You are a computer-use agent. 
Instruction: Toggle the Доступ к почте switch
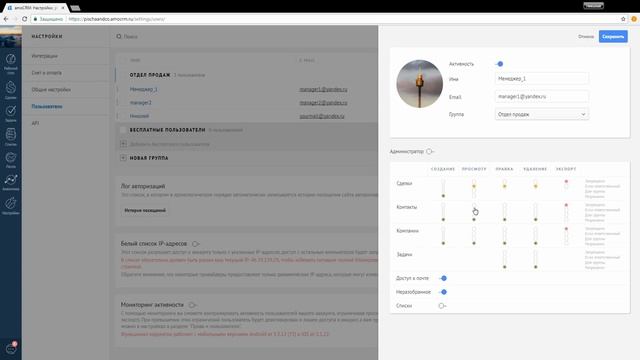pos(442,278)
